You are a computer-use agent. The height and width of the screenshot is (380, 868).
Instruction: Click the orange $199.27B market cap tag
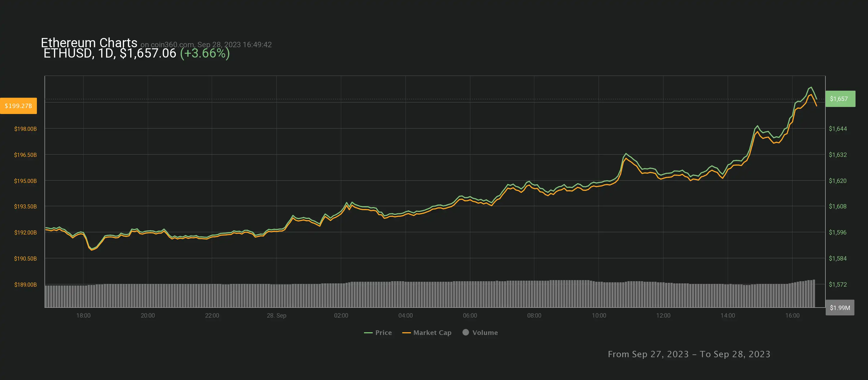(x=18, y=106)
